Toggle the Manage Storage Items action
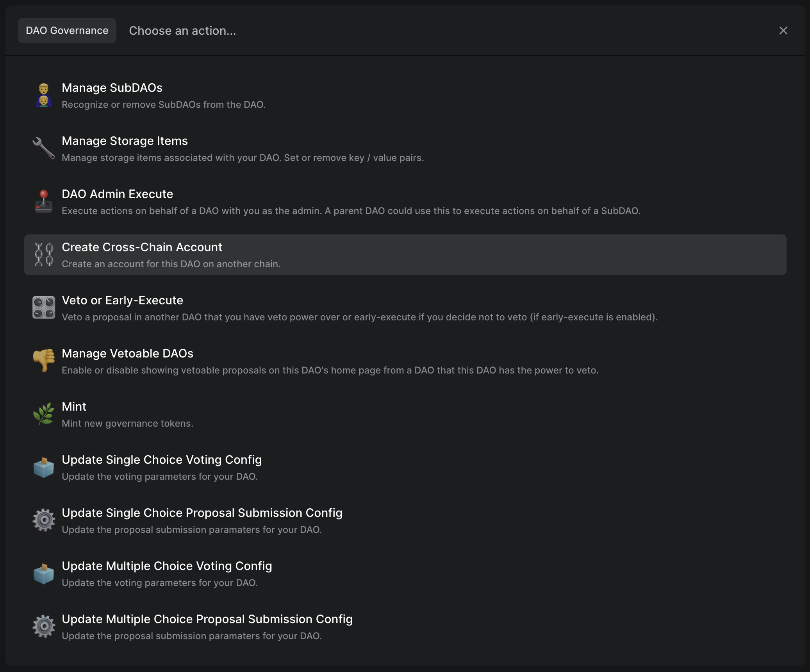 (x=405, y=148)
